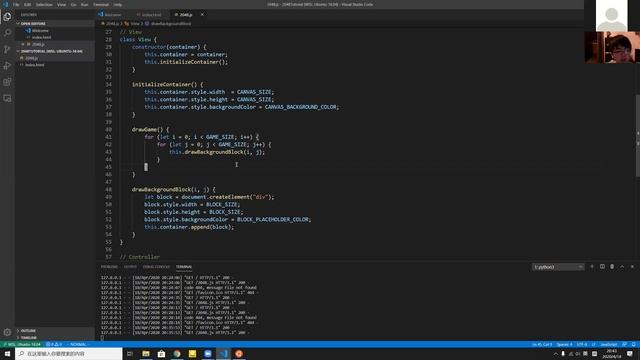The height and width of the screenshot is (360, 640).
Task: Maximize the terminal panel with chevron up
Action: point(622,267)
